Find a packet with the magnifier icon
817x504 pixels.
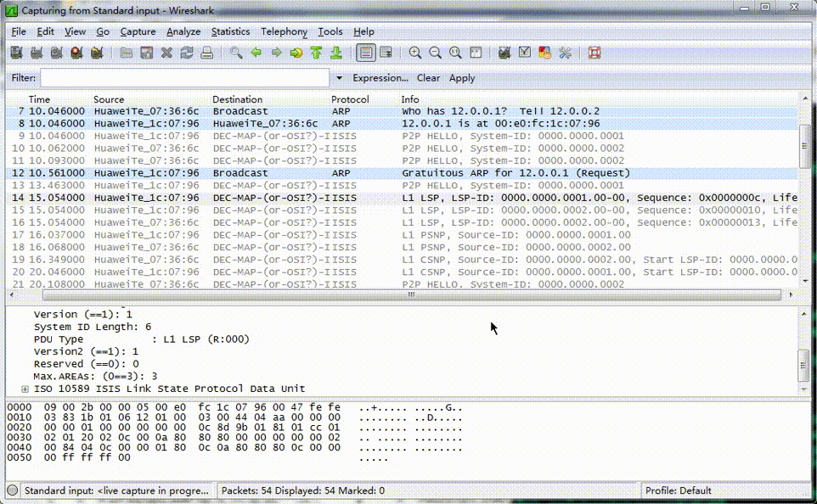click(x=236, y=53)
